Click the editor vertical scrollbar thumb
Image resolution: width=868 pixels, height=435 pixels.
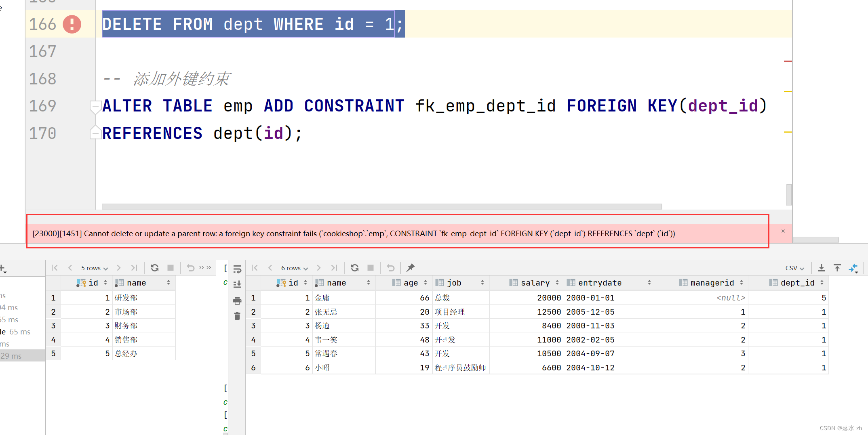click(788, 194)
